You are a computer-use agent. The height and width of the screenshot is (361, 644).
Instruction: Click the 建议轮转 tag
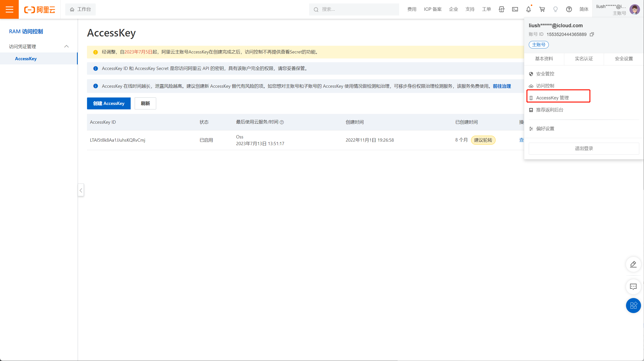click(x=483, y=140)
